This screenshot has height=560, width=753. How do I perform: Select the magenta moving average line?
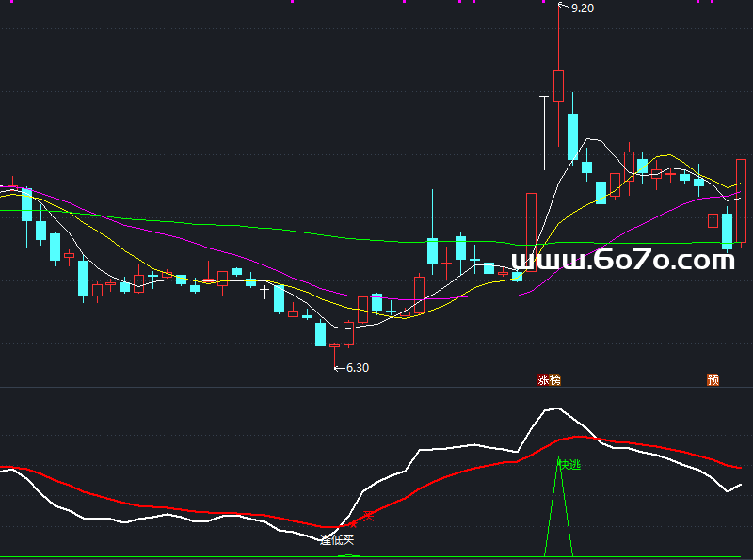coord(188,241)
